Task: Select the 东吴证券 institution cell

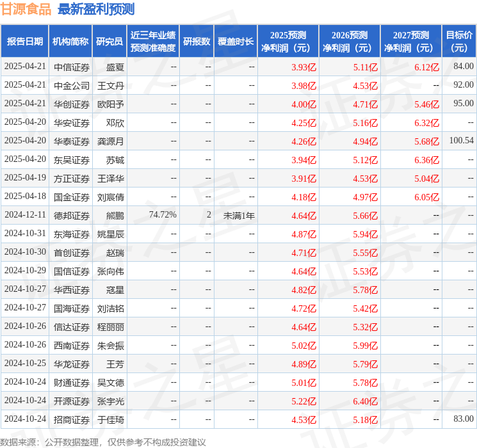Action: (72, 160)
